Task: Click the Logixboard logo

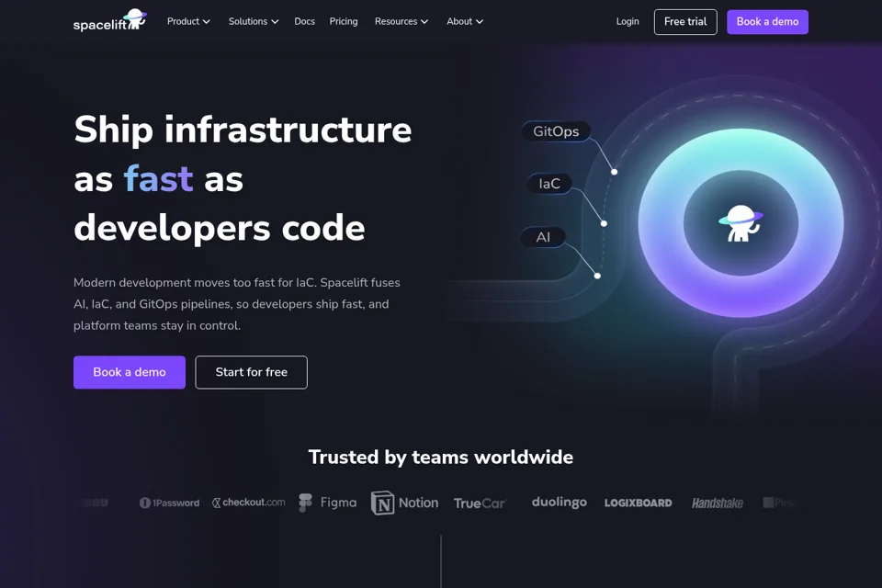Action: [638, 503]
